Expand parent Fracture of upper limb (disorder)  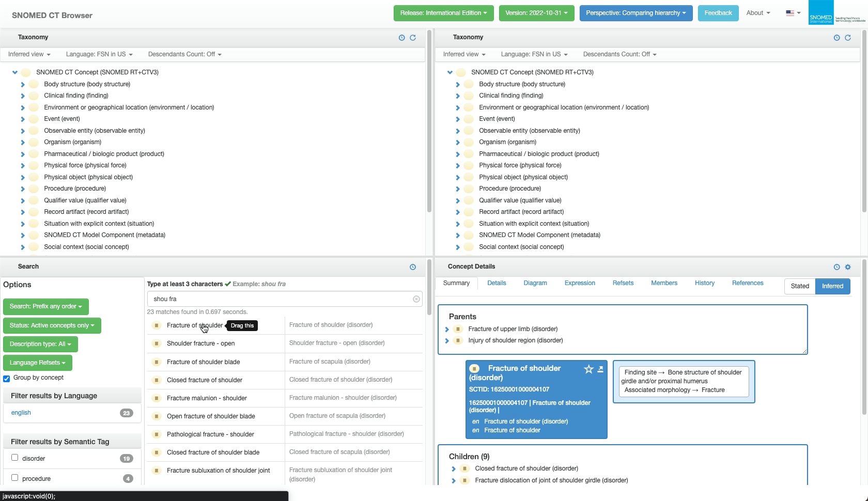click(447, 329)
